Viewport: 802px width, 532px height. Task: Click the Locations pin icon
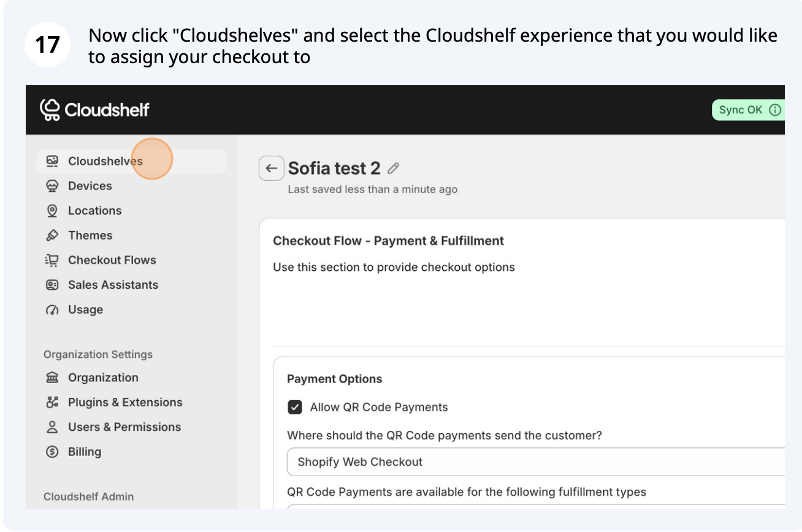point(52,211)
